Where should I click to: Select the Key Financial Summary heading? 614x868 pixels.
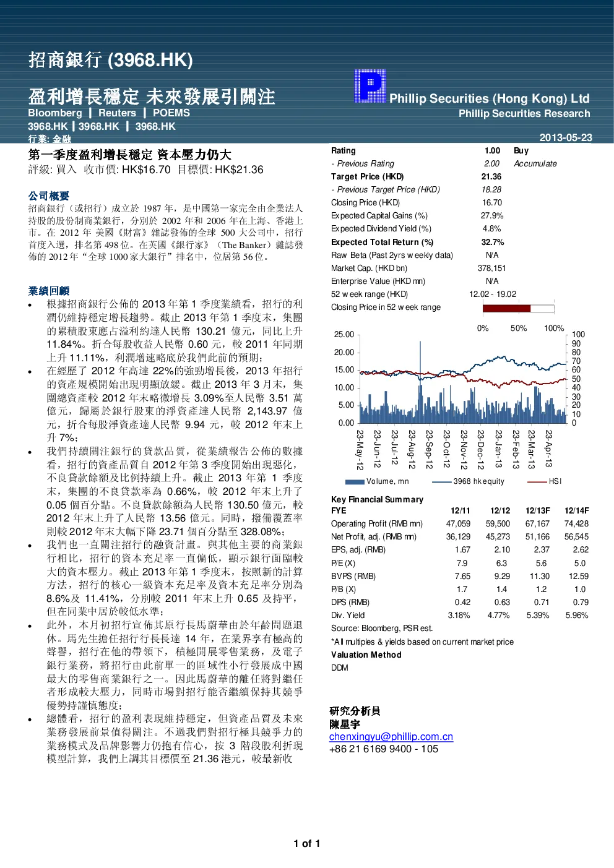pyautogui.click(x=377, y=499)
